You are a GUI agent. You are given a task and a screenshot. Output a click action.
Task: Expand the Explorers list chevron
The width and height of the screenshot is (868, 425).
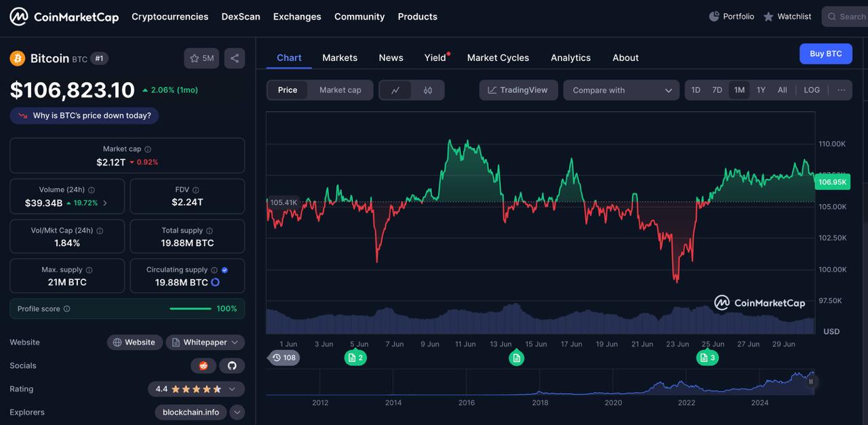[x=237, y=412]
